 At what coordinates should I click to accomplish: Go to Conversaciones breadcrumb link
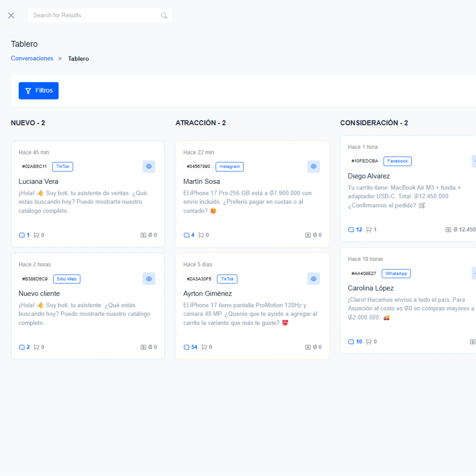point(32,58)
